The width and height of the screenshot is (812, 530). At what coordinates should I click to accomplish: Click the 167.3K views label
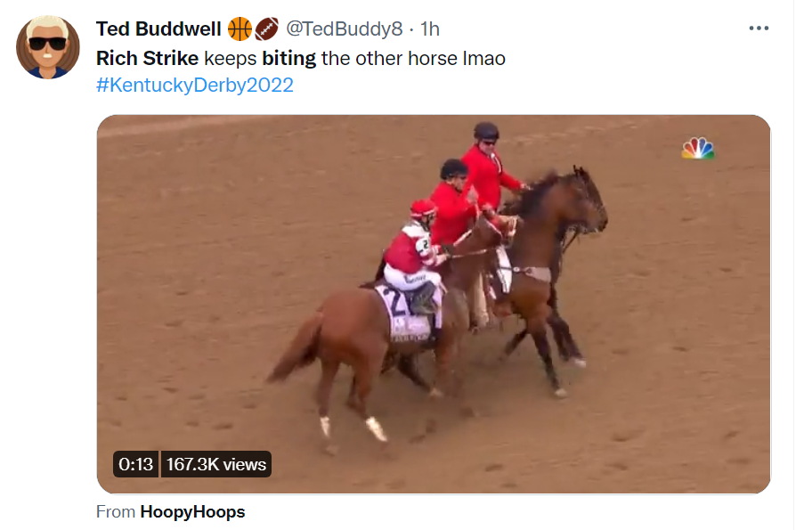[x=216, y=464]
